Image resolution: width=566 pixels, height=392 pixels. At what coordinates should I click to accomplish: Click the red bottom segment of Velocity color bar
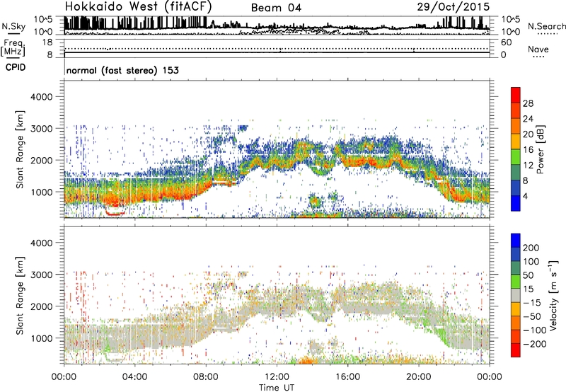pos(516,350)
